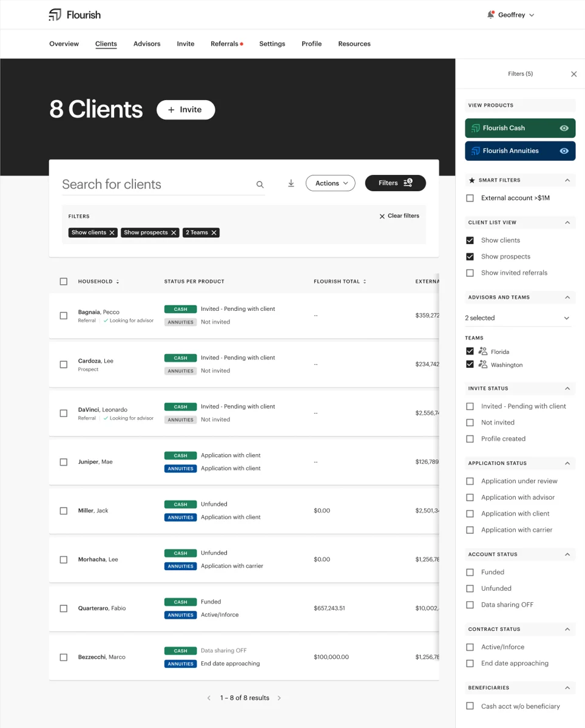
Task: Toggle Flourish Cash visibility eye
Action: coord(564,128)
